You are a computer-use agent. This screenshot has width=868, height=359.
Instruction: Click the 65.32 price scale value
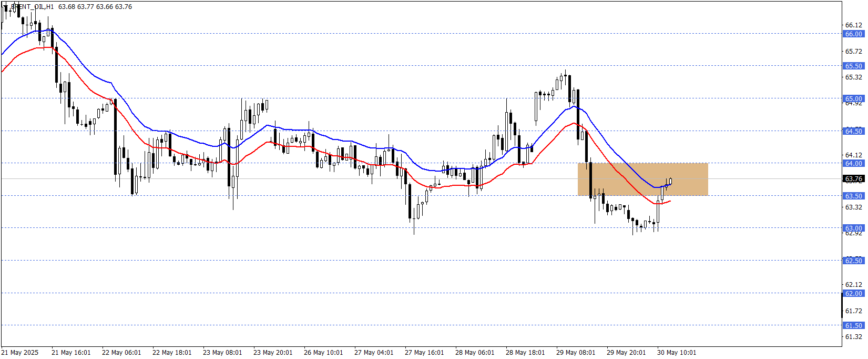pos(853,77)
